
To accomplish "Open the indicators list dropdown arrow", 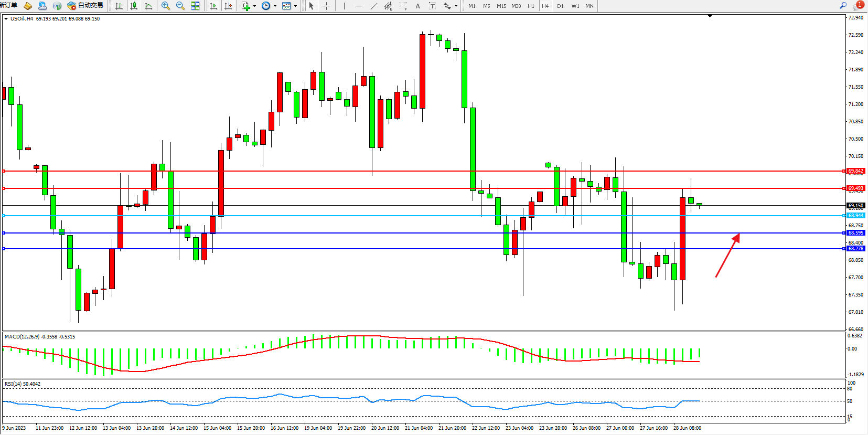I will (x=254, y=6).
